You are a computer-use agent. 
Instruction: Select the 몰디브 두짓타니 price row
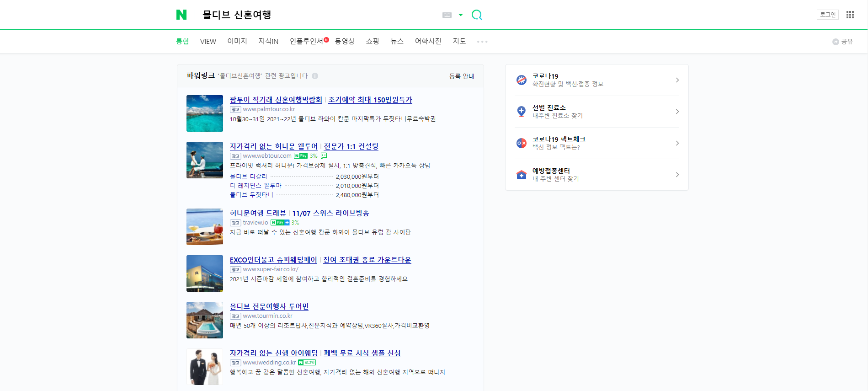click(304, 195)
